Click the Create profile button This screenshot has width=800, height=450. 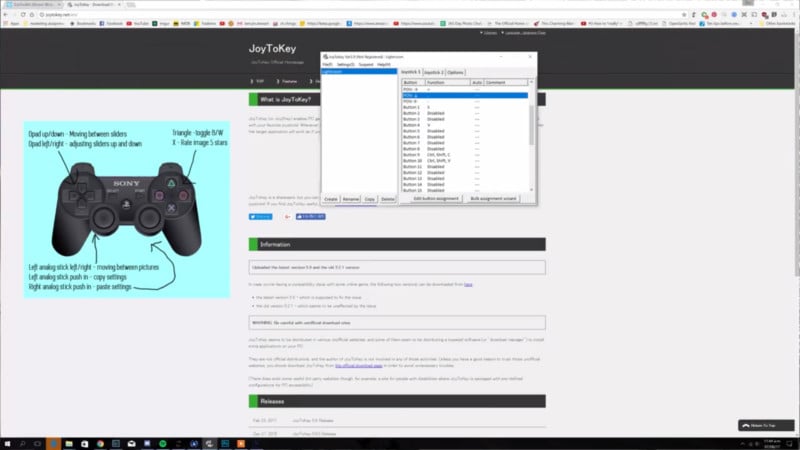tap(331, 199)
